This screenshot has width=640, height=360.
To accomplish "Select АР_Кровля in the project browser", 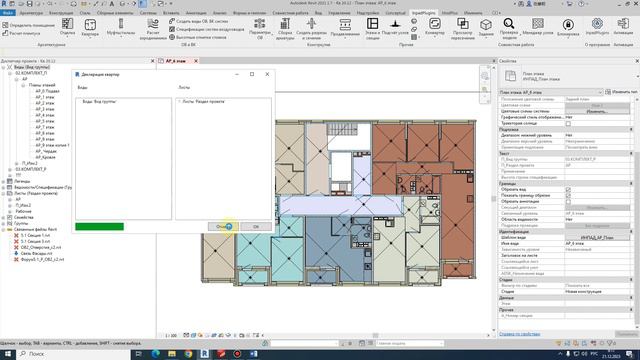I will (x=45, y=157).
